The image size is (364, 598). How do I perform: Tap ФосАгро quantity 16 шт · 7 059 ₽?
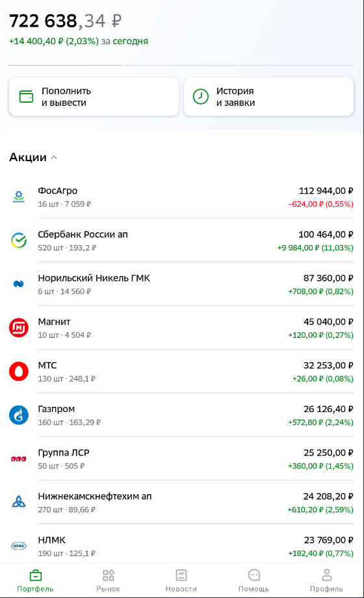64,204
